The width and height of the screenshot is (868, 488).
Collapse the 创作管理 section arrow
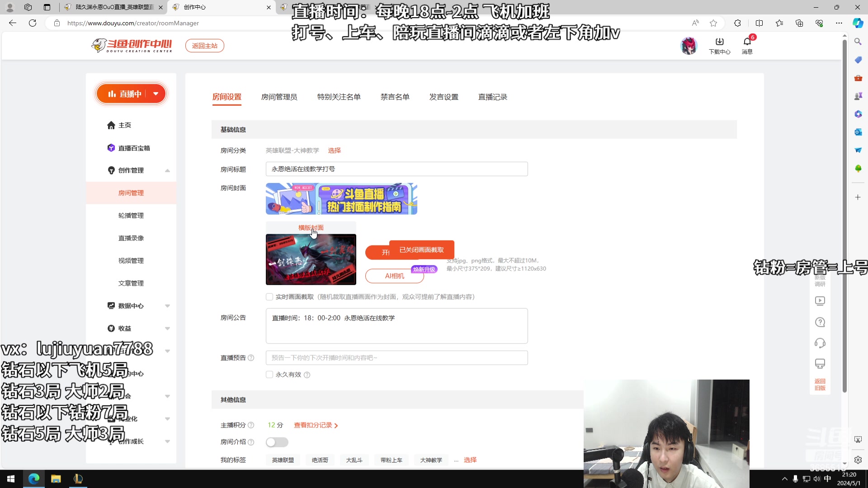click(x=167, y=170)
